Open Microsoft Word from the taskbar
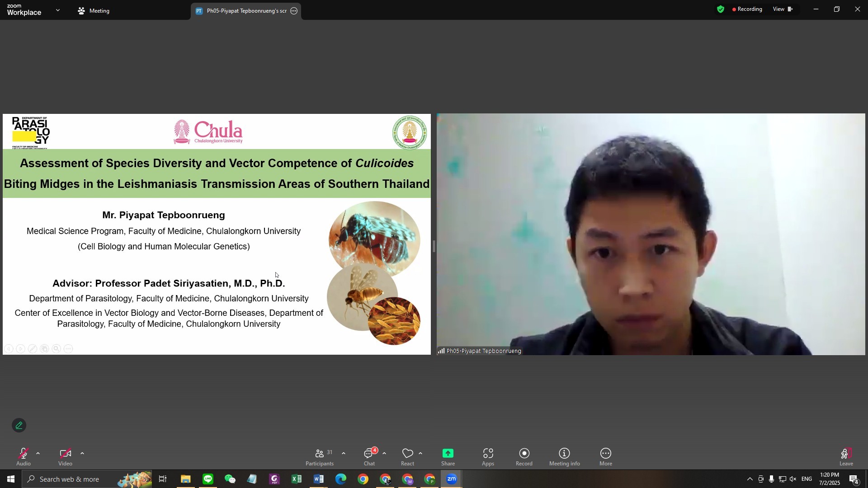The image size is (868, 488). tap(319, 479)
